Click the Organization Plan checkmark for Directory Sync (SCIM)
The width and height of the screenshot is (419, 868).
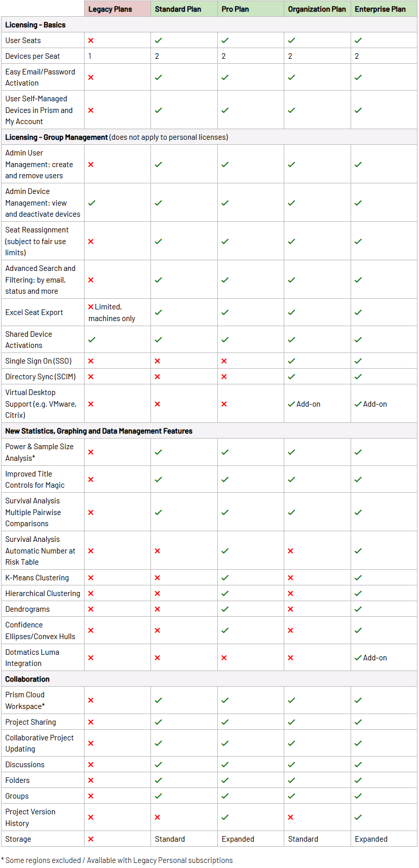pyautogui.click(x=291, y=377)
